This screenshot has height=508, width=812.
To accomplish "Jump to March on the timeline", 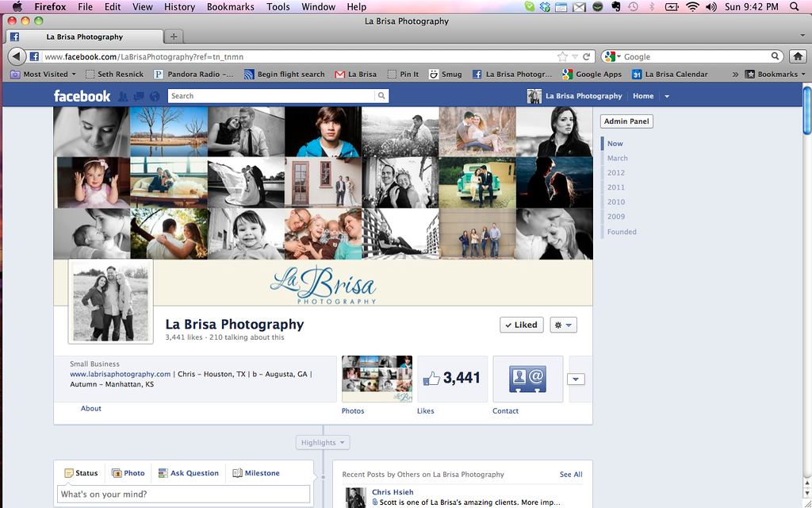I will pos(617,158).
